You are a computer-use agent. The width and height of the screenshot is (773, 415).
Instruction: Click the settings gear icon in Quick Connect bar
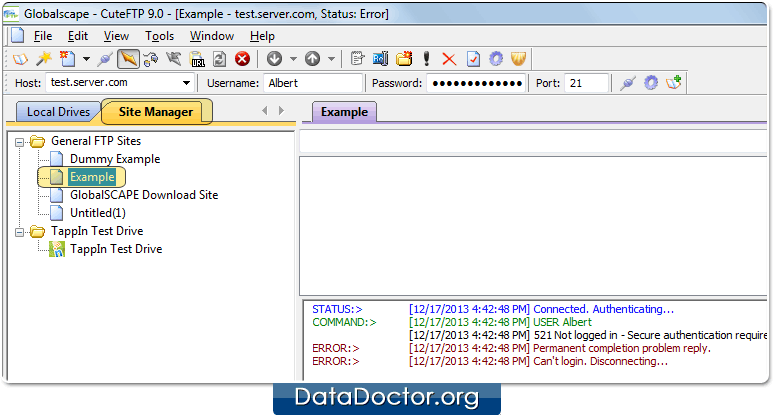(x=651, y=83)
